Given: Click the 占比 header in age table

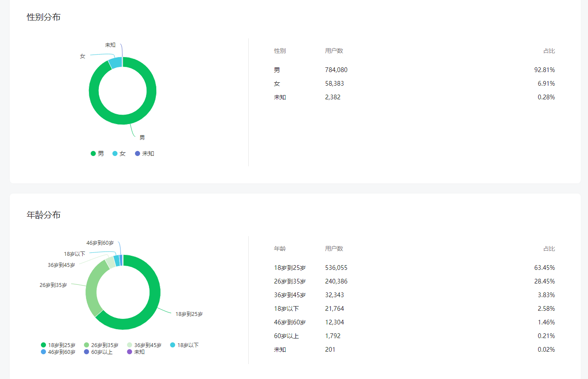Looking at the screenshot, I should tap(549, 249).
